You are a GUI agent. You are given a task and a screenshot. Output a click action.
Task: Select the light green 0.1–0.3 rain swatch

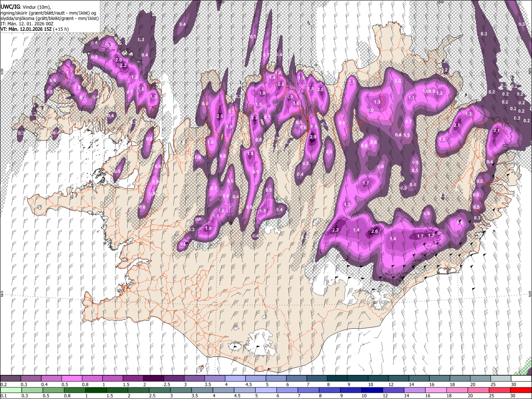(11, 390)
